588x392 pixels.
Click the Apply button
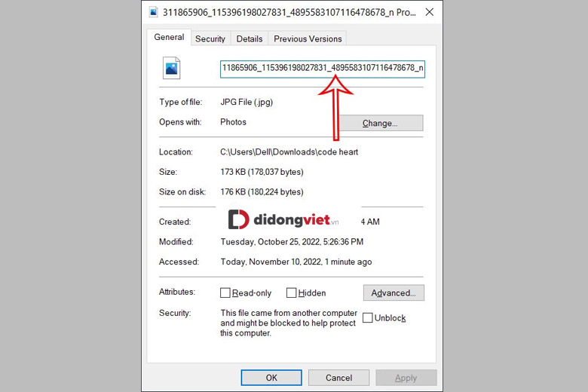click(x=406, y=378)
